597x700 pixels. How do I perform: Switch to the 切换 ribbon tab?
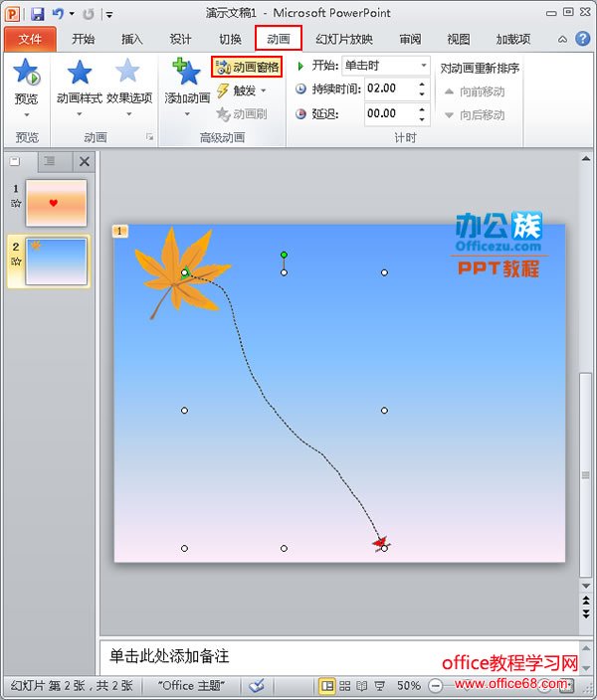pyautogui.click(x=230, y=40)
